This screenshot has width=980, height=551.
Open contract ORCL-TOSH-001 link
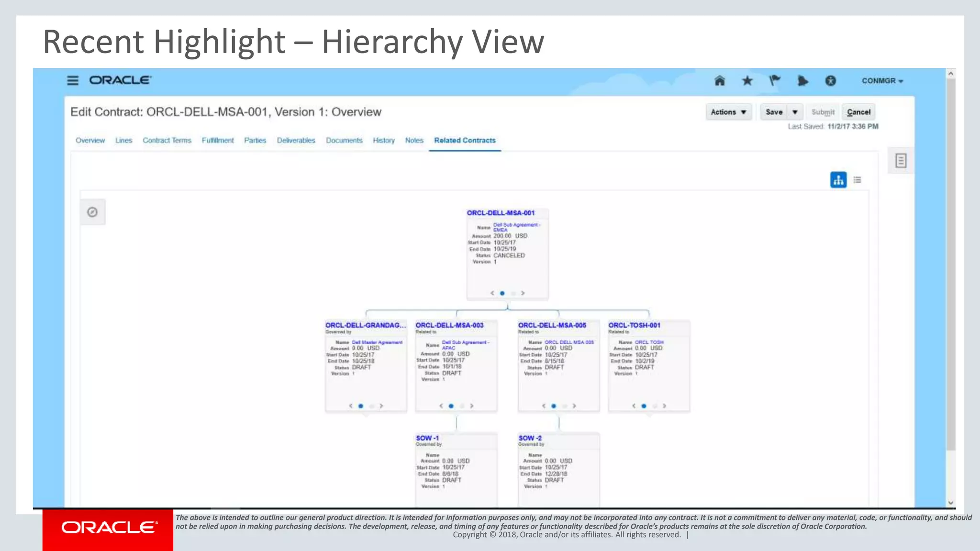click(634, 325)
